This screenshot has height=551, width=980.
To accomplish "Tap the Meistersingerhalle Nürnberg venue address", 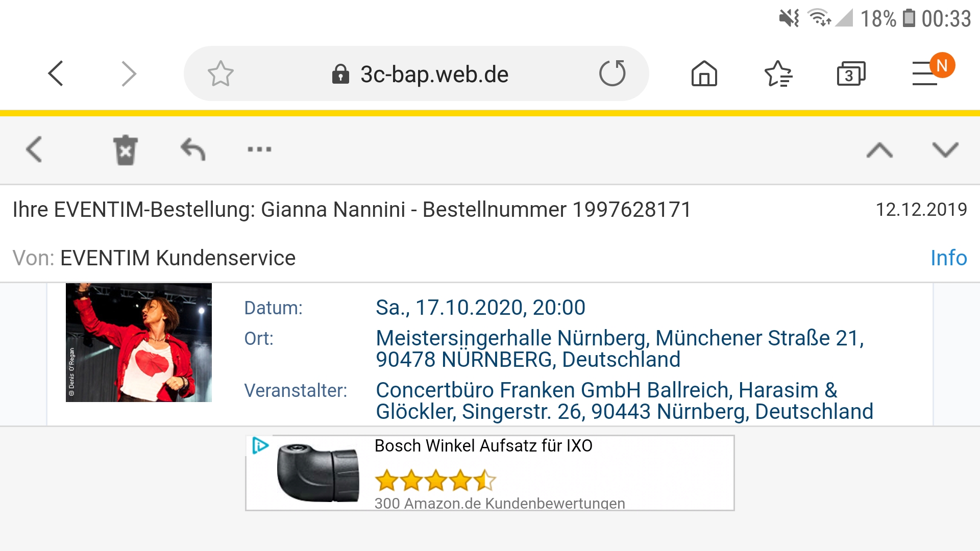I will 619,348.
